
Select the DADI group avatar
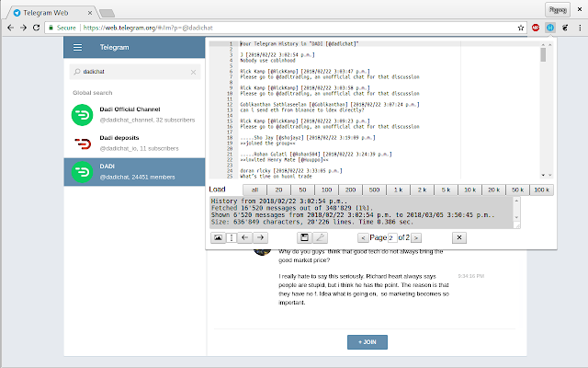82,172
